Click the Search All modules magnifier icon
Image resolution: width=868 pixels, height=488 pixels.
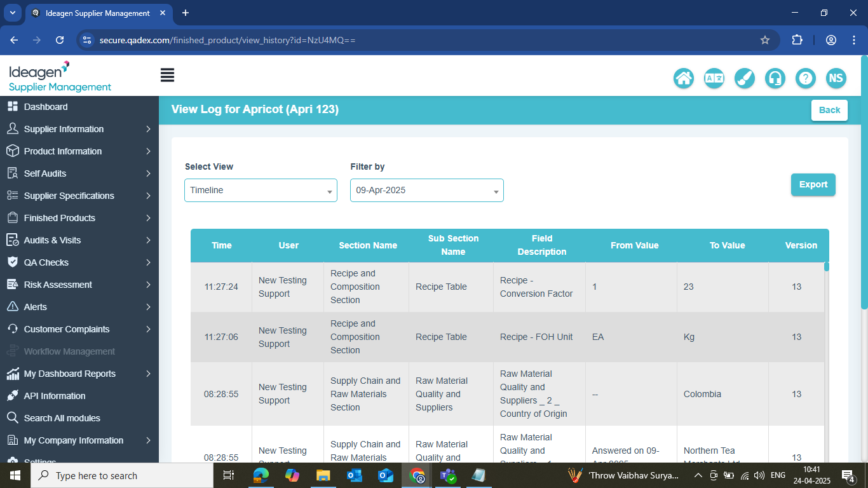pos(12,418)
